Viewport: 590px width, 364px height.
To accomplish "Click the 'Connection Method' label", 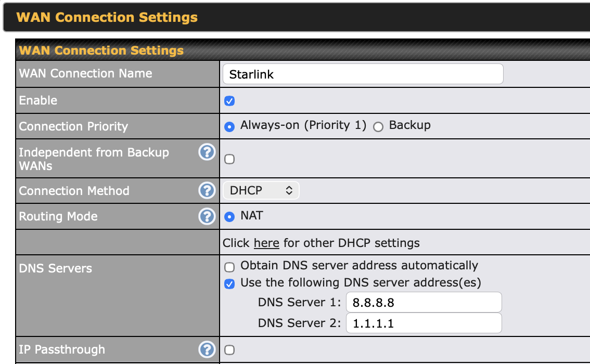I will point(74,191).
